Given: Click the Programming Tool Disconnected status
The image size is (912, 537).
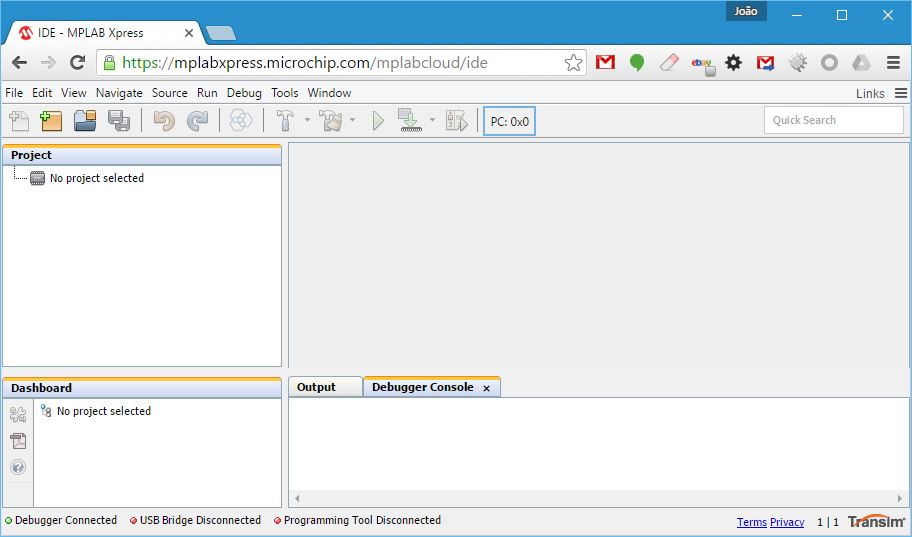Looking at the screenshot, I should [x=357, y=520].
